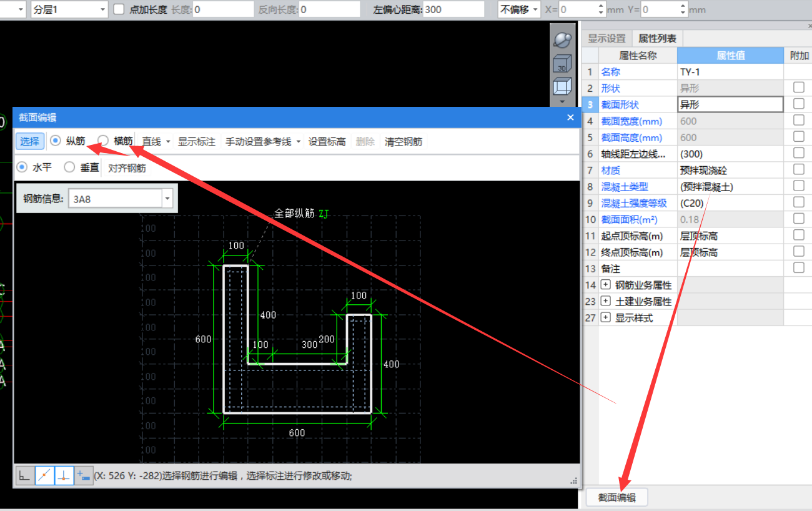Screen dimensions: 812x511
Task: Grab the dialog resize grip at corner
Action: point(574,481)
